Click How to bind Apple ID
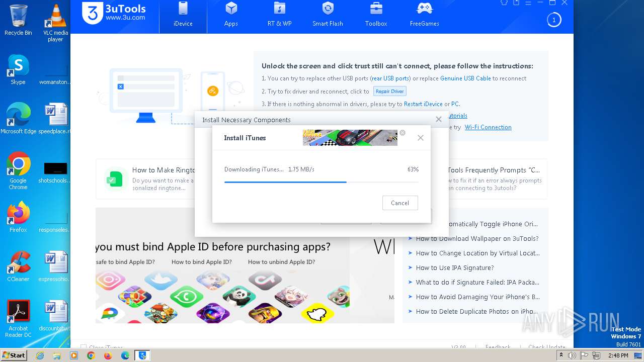 click(x=201, y=262)
